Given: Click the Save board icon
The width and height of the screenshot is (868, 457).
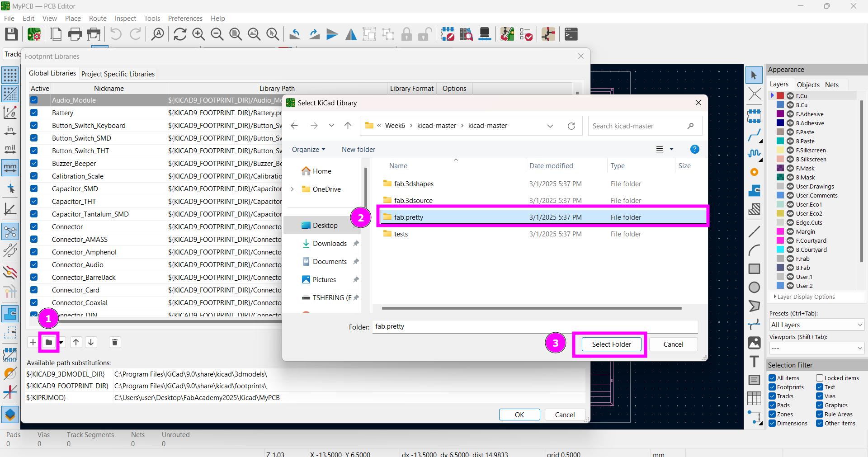Looking at the screenshot, I should (x=11, y=34).
